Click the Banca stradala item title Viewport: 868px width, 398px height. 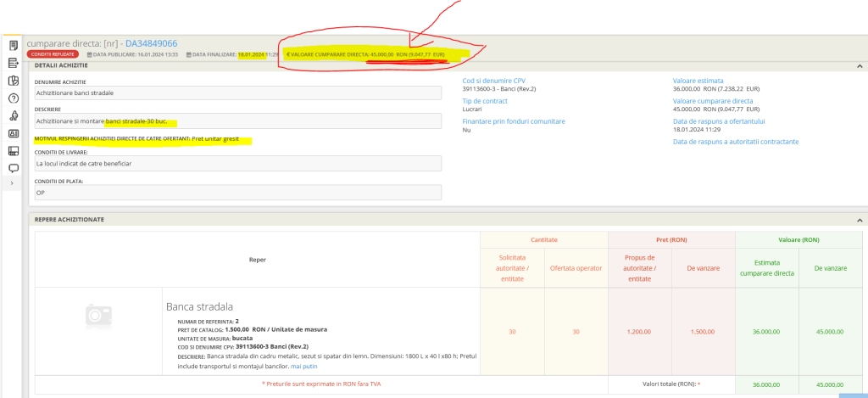(199, 306)
